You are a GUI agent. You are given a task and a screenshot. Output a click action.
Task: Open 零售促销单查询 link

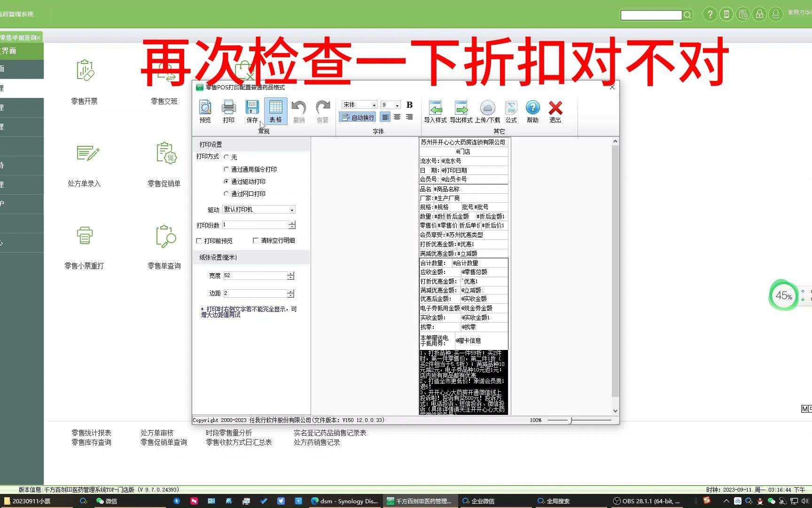tap(164, 442)
